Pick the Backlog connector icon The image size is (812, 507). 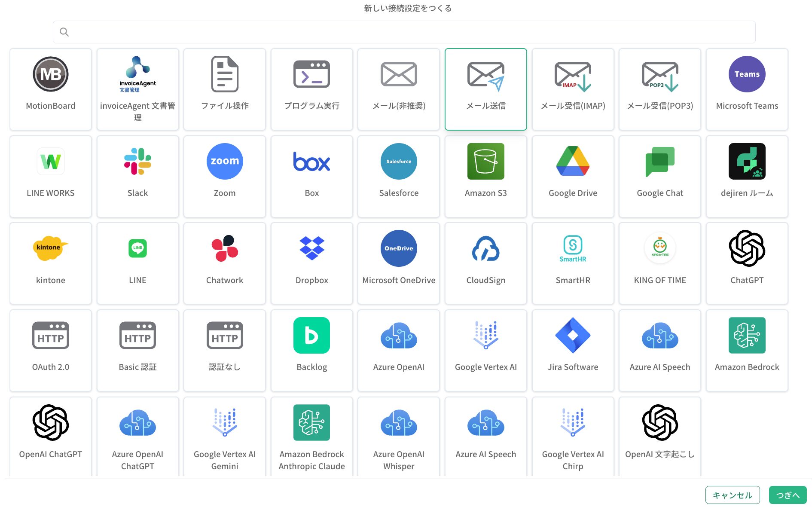pos(311,336)
